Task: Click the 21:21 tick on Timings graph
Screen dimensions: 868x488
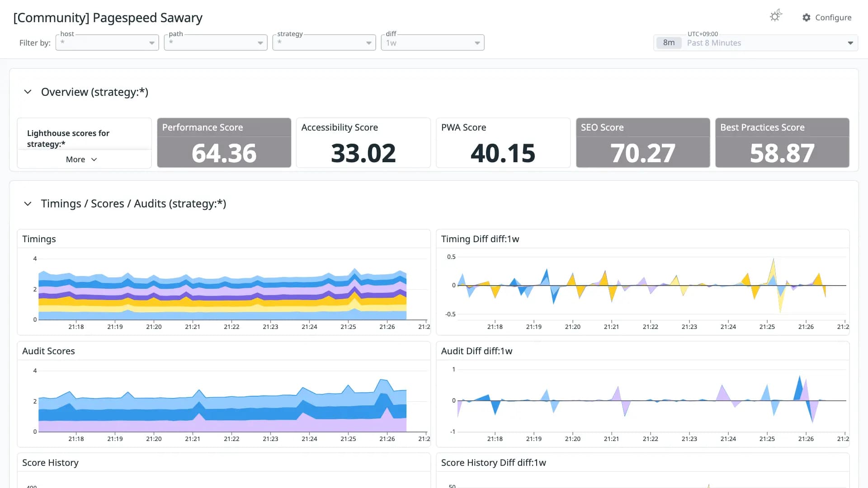Action: [x=193, y=327]
